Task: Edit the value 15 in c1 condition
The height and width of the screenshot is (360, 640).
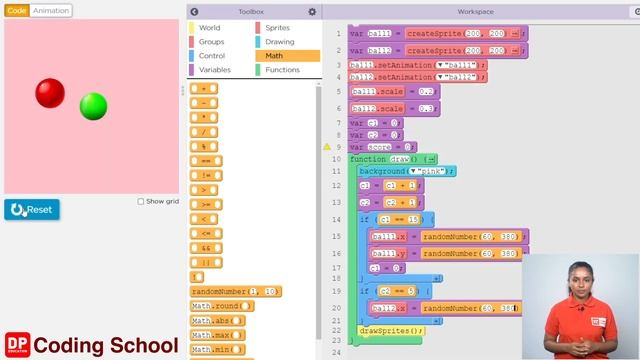Action: pyautogui.click(x=413, y=220)
